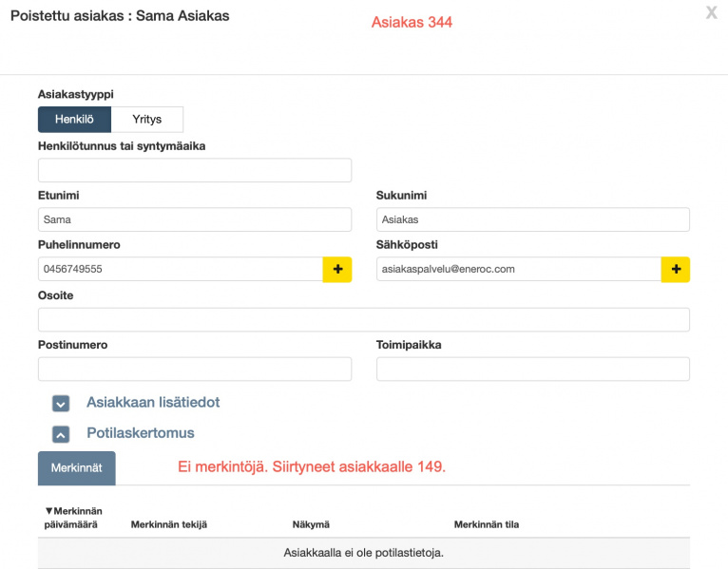This screenshot has width=728, height=569.
Task: Open the Merkinnät tab
Action: (x=76, y=468)
